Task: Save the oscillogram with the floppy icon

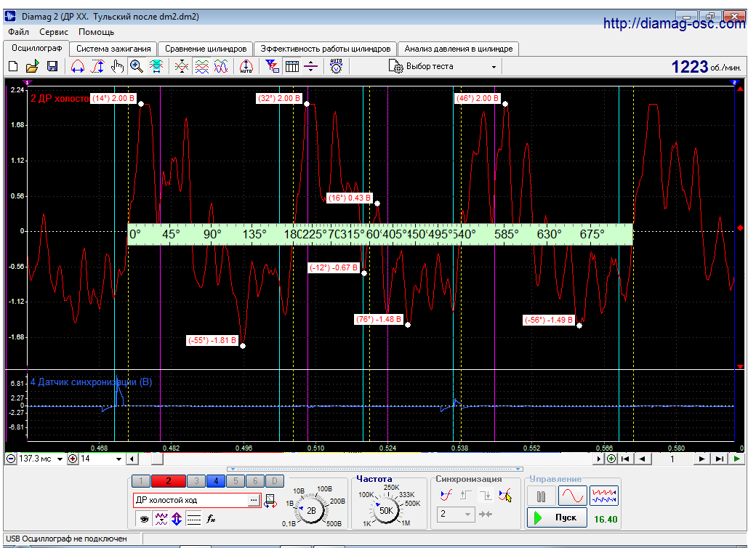Action: tap(52, 67)
